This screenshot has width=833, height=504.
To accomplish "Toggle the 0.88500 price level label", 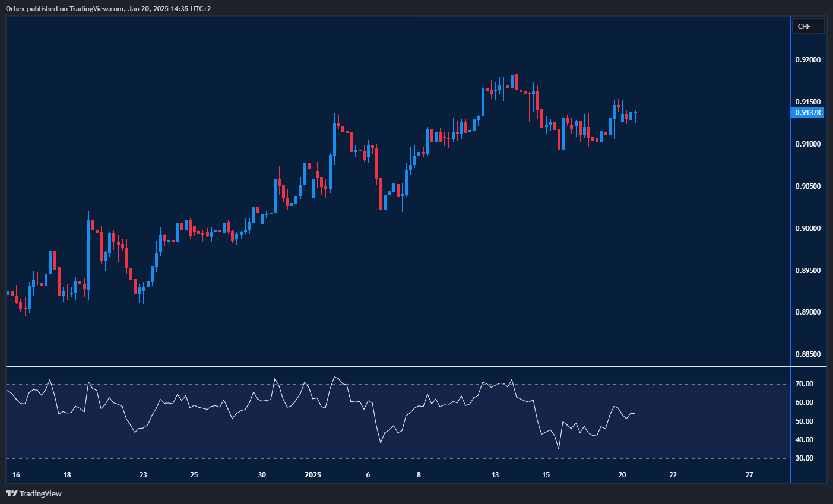I will click(x=807, y=354).
